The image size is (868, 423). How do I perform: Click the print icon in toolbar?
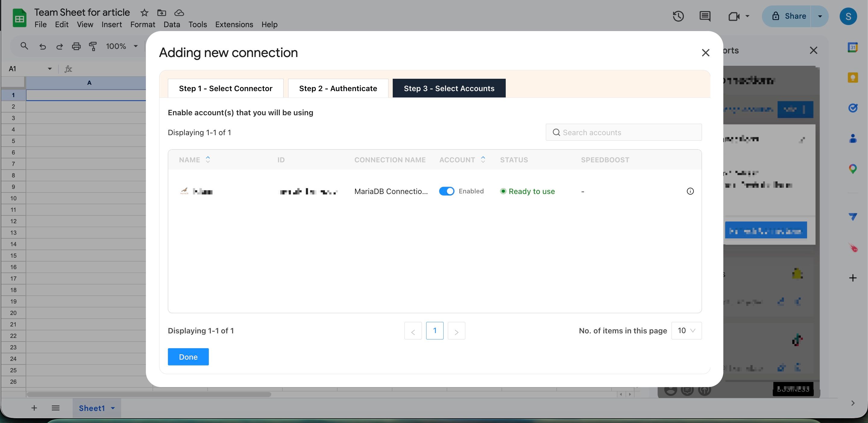(76, 46)
